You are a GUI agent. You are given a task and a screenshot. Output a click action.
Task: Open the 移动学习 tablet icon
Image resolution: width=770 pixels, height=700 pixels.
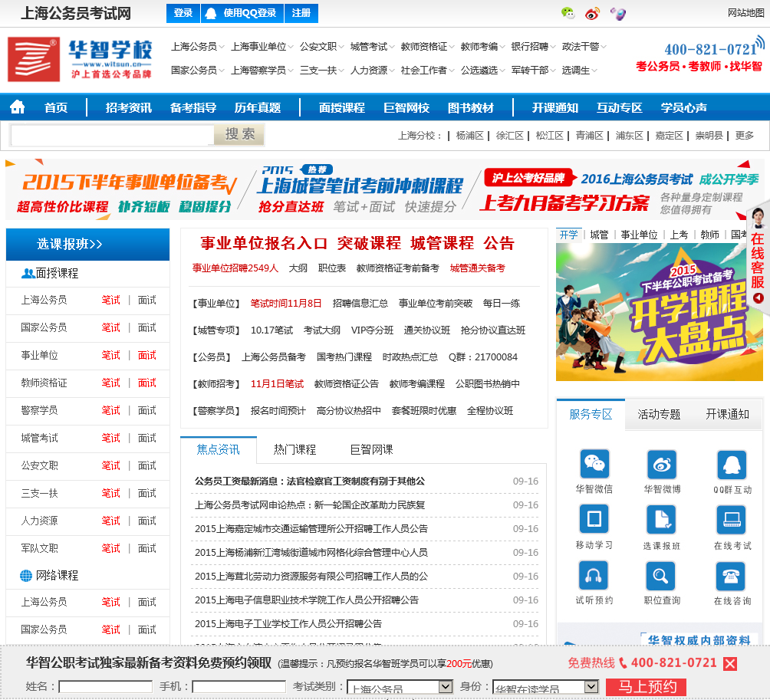click(x=594, y=519)
